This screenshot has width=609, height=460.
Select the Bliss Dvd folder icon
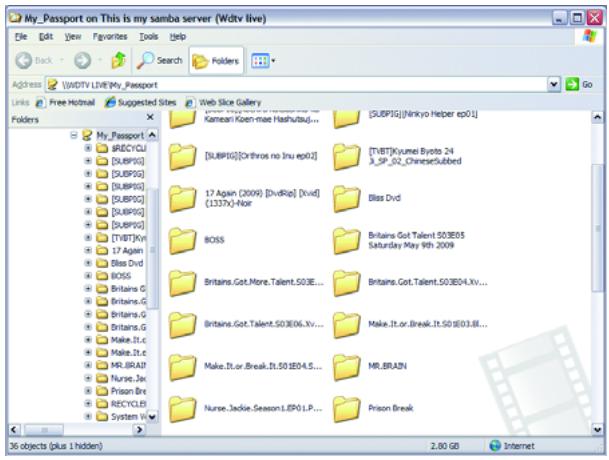point(346,199)
